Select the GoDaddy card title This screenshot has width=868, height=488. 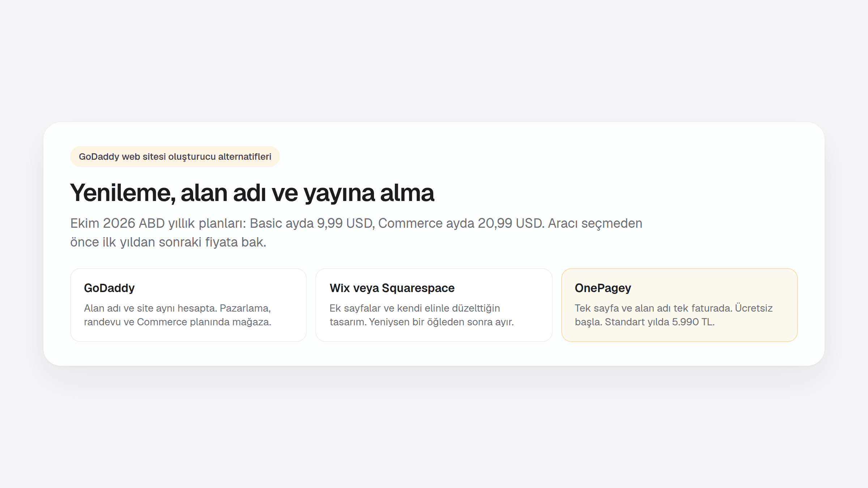coord(109,288)
